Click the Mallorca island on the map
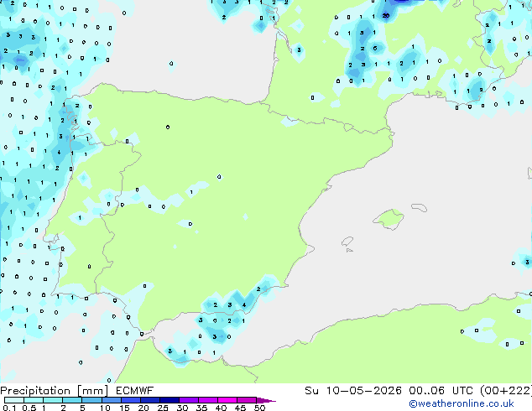The width and height of the screenshot is (532, 411). [389, 219]
